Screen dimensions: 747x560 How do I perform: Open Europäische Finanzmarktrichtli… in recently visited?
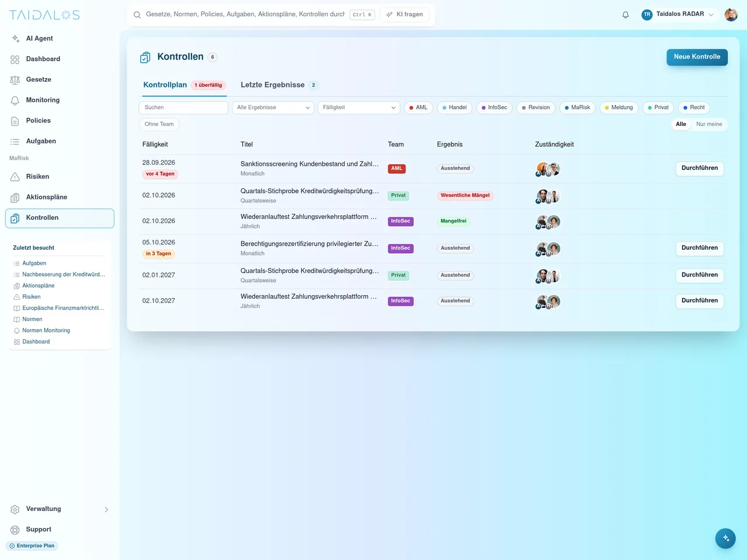[x=63, y=309]
